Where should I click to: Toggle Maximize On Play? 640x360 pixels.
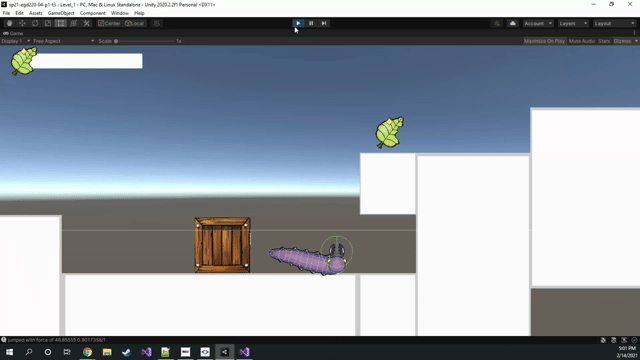click(x=544, y=41)
